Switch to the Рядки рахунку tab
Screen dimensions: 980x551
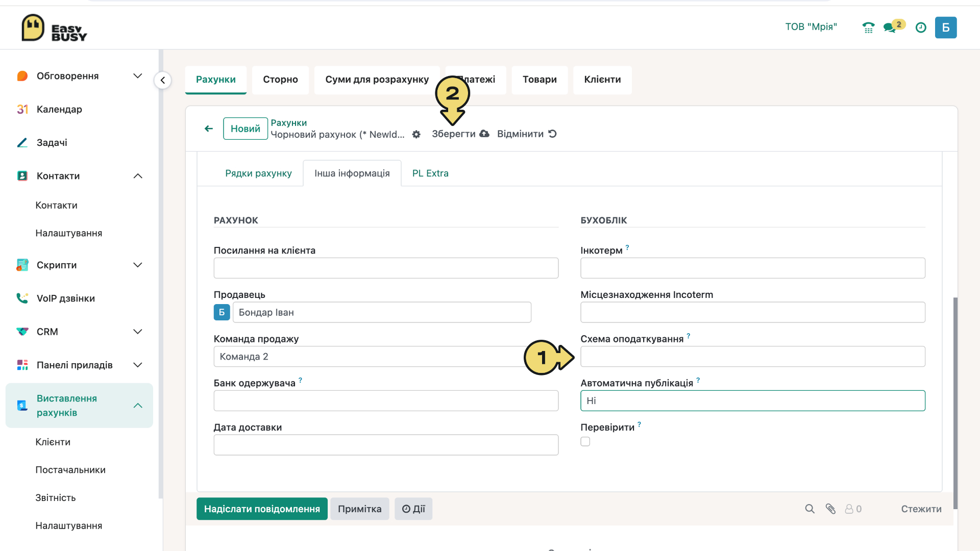coord(258,173)
